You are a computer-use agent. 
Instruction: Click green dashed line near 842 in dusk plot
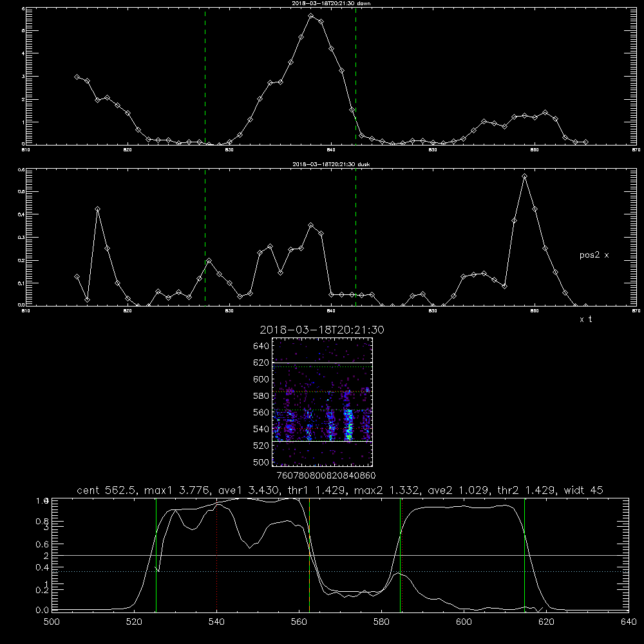coord(355,238)
